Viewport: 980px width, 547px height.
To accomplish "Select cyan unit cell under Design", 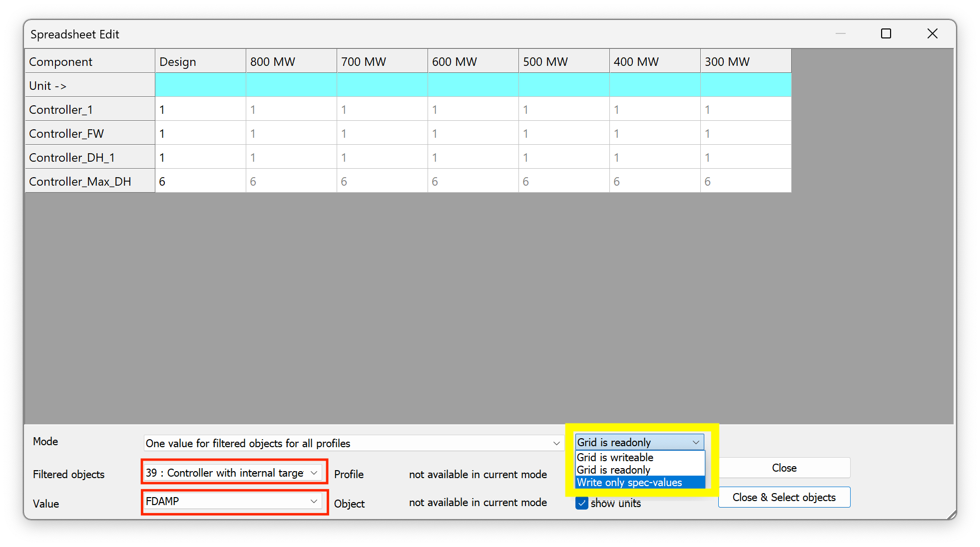I will (200, 85).
